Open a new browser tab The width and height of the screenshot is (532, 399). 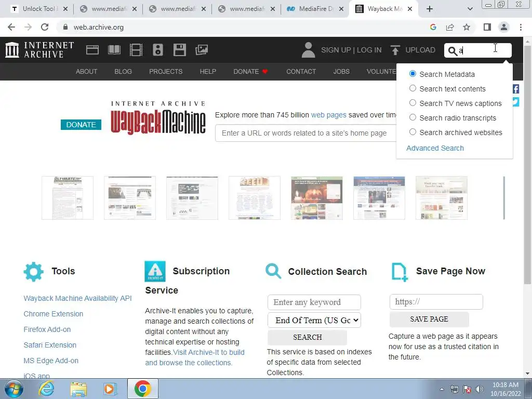click(x=430, y=9)
